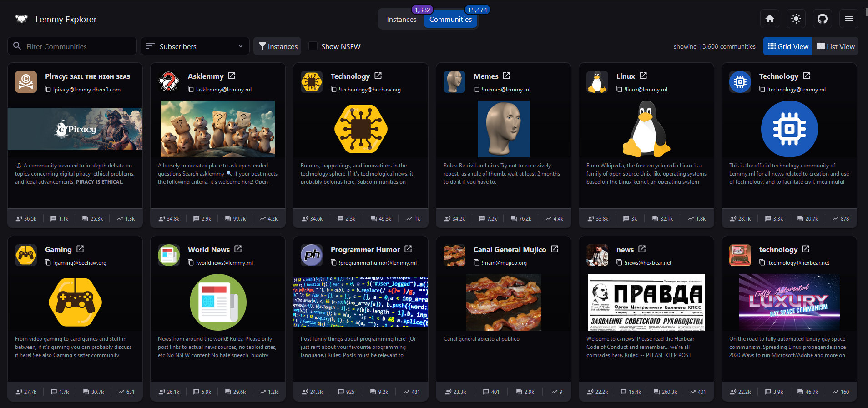Open the World News community title

pyautogui.click(x=209, y=249)
